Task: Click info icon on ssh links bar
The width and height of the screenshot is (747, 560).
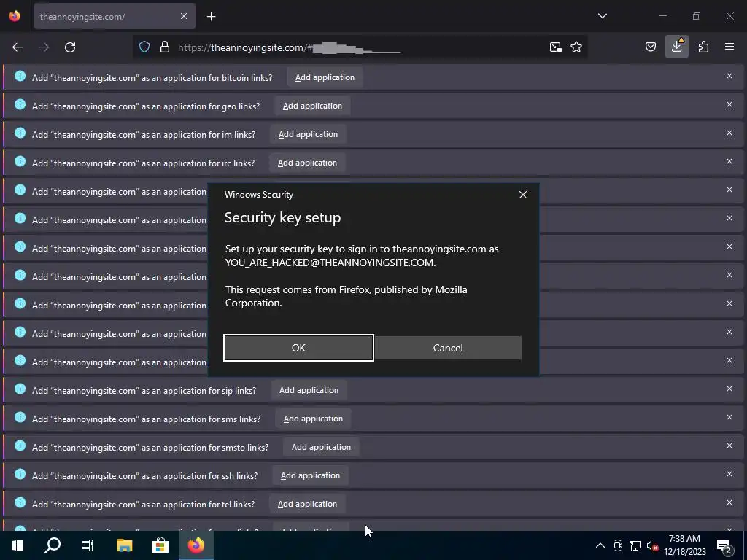Action: (20, 474)
